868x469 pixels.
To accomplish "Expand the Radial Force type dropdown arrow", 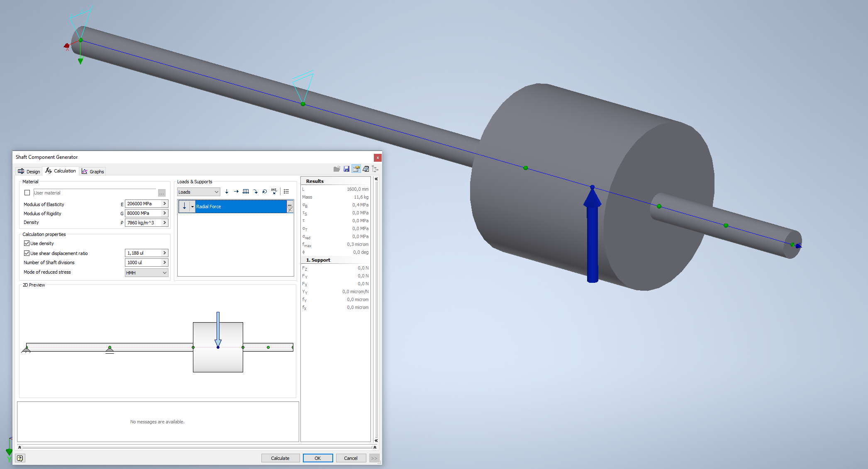I will 193,206.
